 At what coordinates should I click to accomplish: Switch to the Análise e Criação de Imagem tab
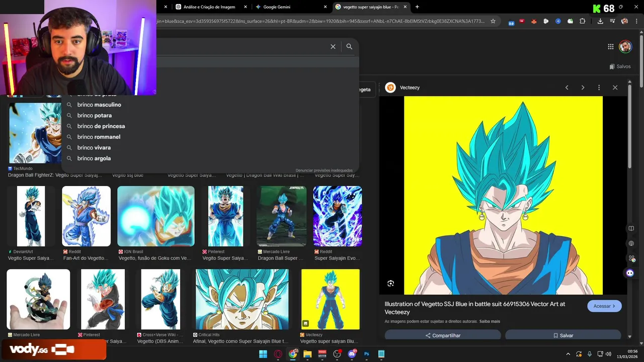click(x=209, y=7)
